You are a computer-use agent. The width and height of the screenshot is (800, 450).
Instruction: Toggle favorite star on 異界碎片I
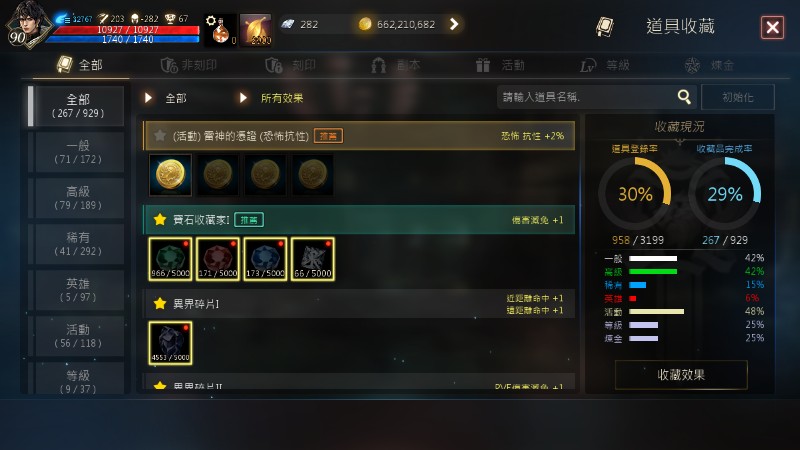click(x=160, y=304)
